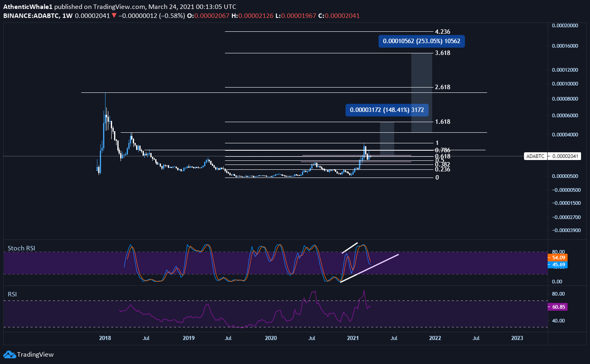590x364 pixels.
Task: Click the 2022 label on time axis
Action: click(x=435, y=338)
